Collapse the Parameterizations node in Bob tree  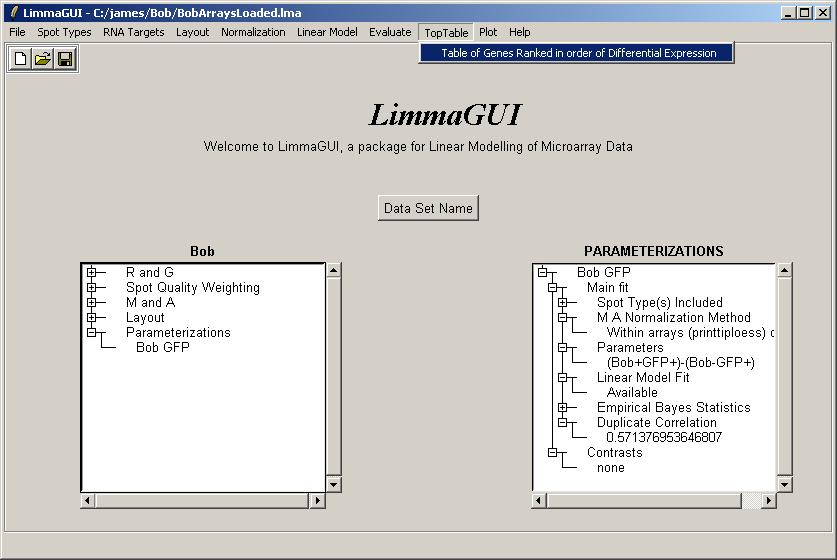(x=92, y=332)
